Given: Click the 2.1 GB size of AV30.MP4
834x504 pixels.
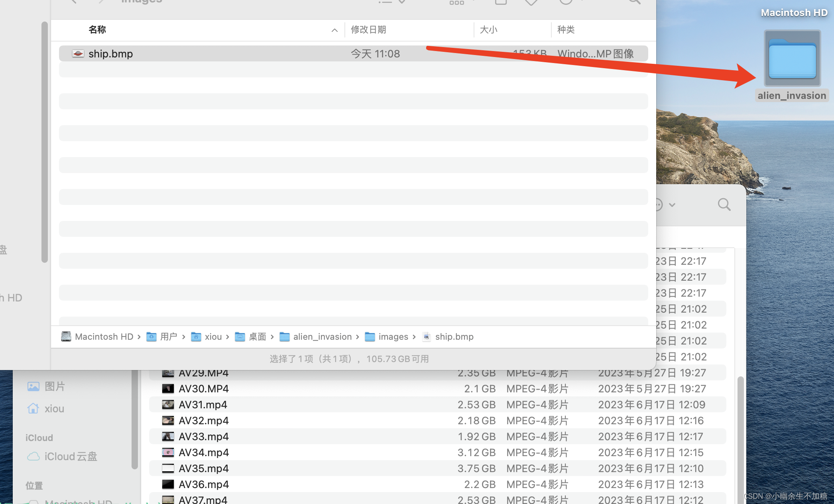Looking at the screenshot, I should click(480, 388).
